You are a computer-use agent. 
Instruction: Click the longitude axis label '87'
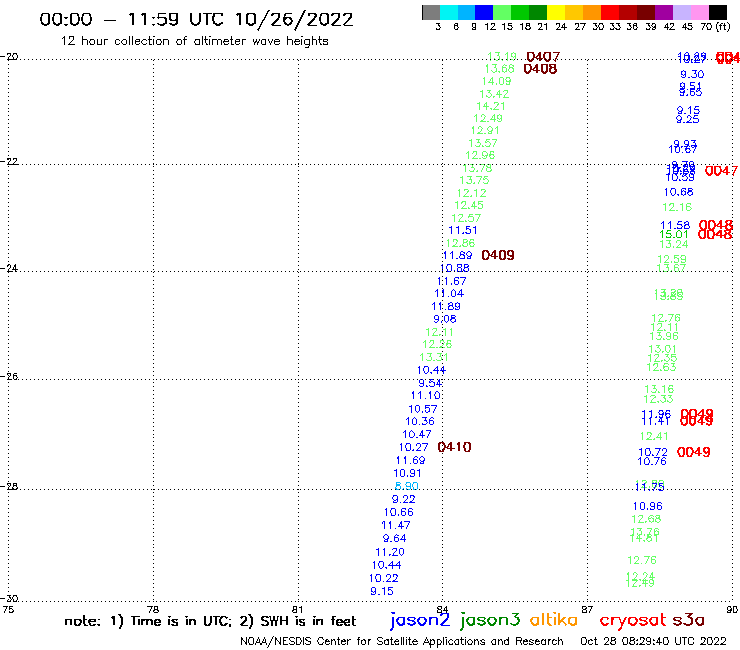(587, 609)
